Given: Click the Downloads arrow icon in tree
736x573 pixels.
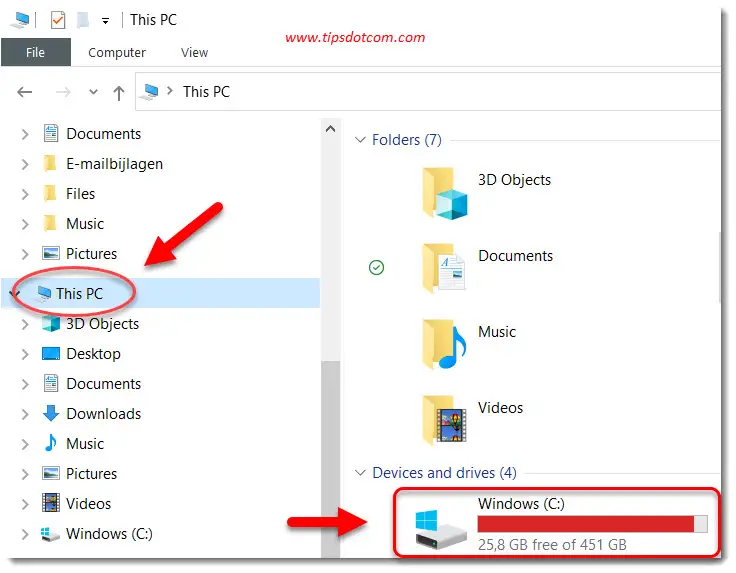Looking at the screenshot, I should [51, 413].
